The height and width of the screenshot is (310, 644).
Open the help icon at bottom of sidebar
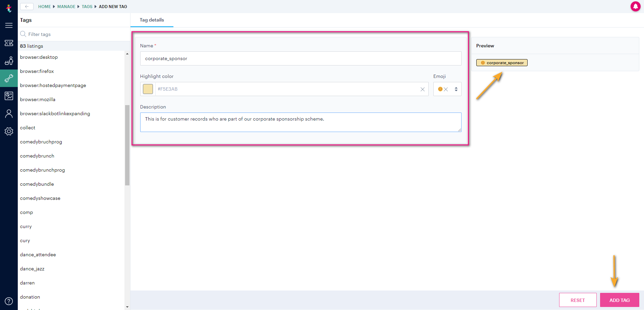click(9, 301)
